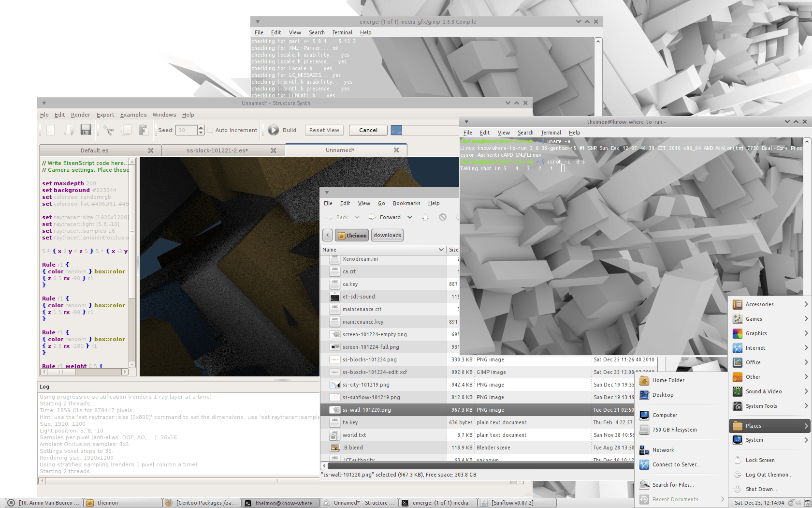Click the Seed spinner arrows

tap(201, 130)
